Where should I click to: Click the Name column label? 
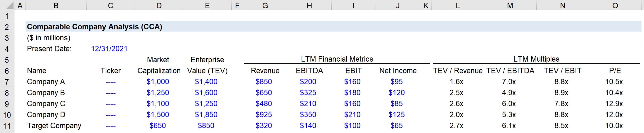click(x=37, y=71)
